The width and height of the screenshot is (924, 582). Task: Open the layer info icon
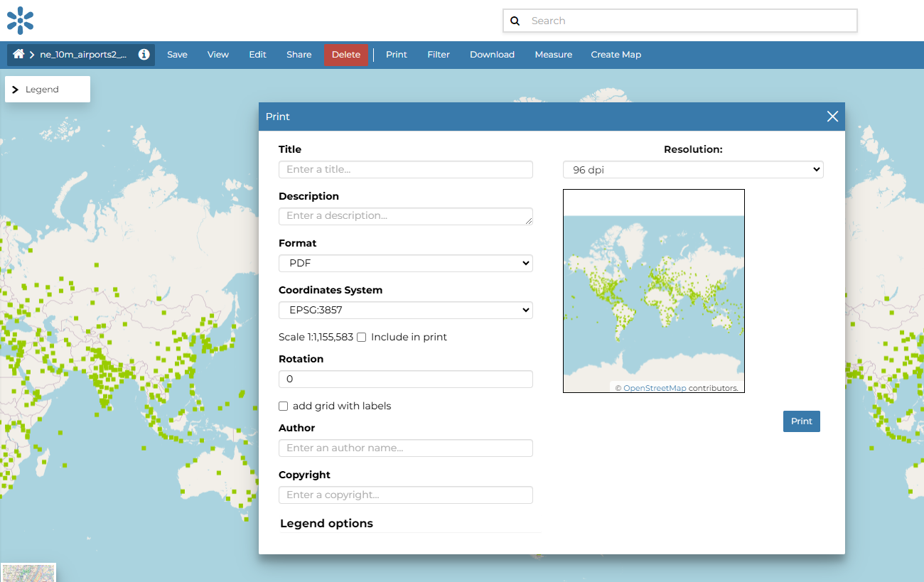[x=144, y=55]
